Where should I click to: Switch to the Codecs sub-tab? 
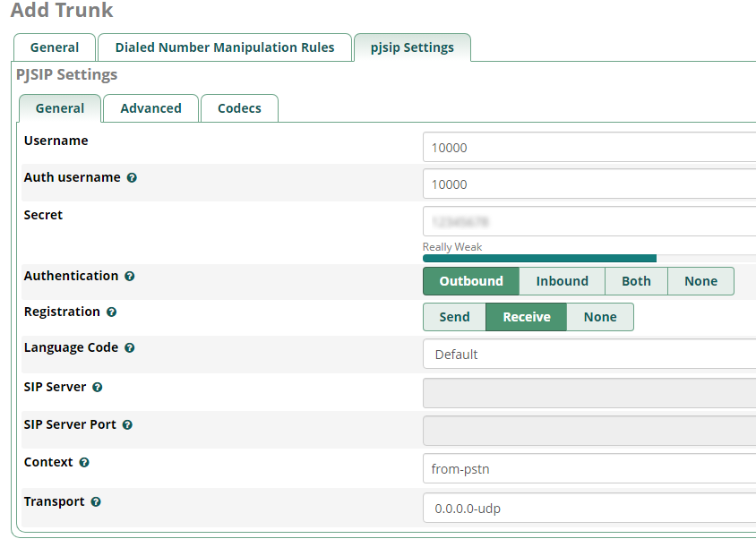240,108
